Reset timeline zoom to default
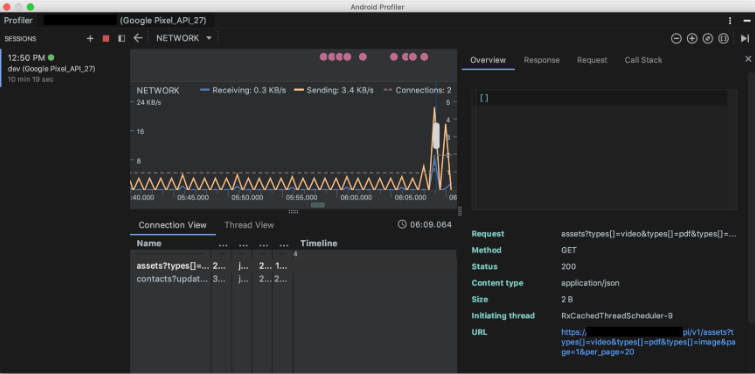This screenshot has width=755, height=374. coord(707,39)
